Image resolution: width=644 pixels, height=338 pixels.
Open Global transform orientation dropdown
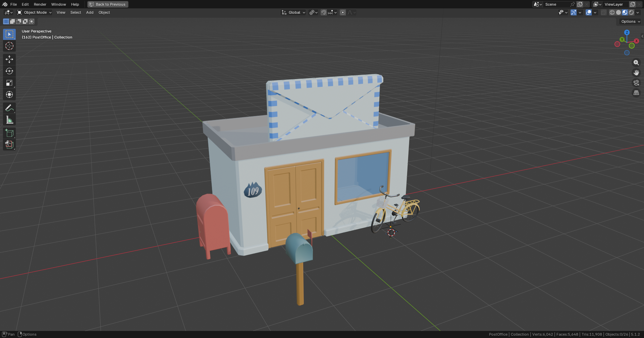click(x=293, y=12)
